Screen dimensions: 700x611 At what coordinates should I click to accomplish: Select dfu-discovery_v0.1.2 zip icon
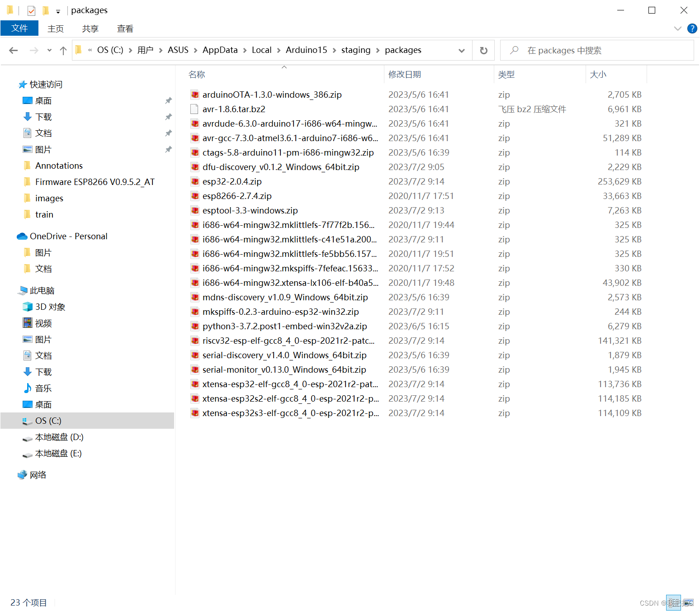(194, 167)
